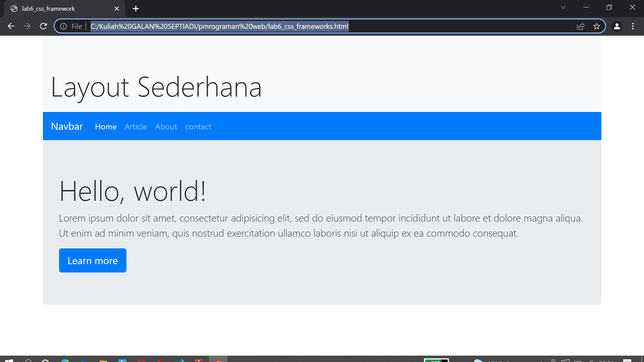Screen dimensions: 644x362
Task: Click inside the address bar
Action: 302,26
